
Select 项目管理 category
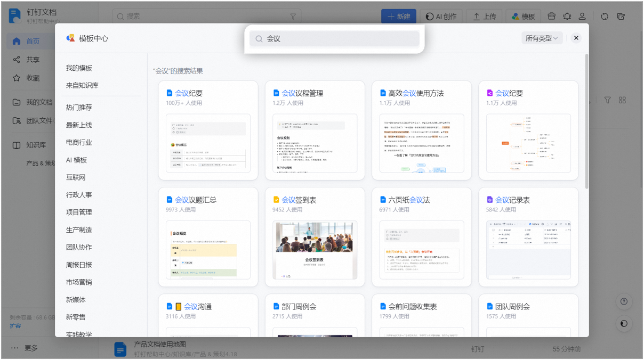pyautogui.click(x=79, y=212)
